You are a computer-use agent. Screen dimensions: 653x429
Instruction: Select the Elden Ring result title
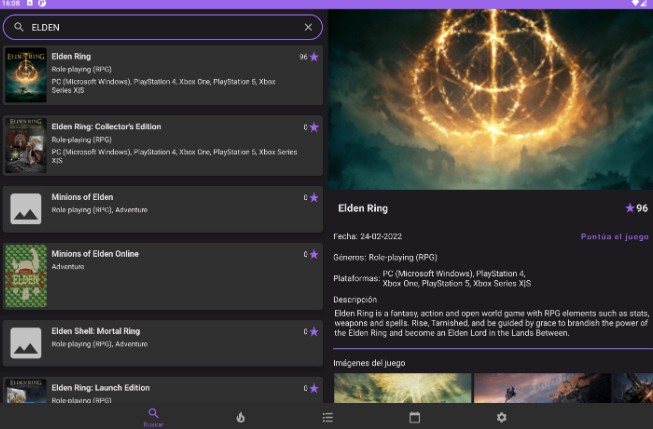point(71,56)
